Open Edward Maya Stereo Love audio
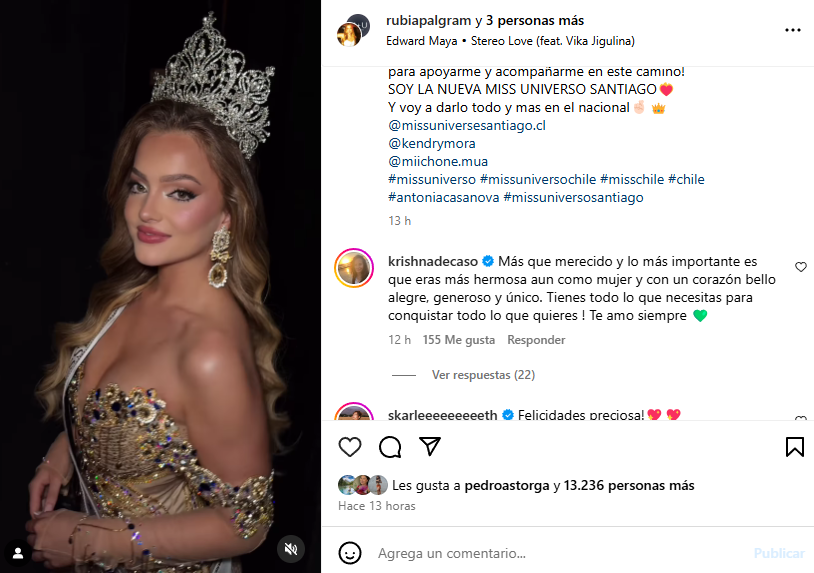 (x=510, y=41)
